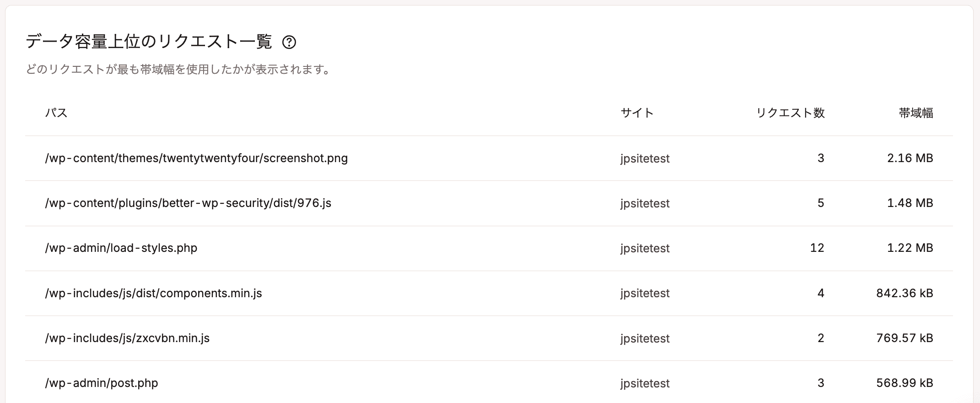Screen dimensions: 980x403
Task: Click jpsitetest in the screenshot.png row
Action: 645,158
